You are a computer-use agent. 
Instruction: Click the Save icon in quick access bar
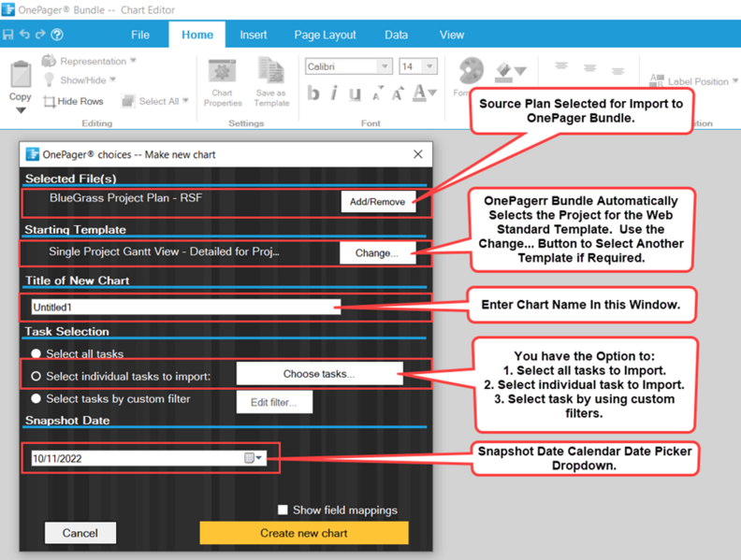click(x=8, y=35)
